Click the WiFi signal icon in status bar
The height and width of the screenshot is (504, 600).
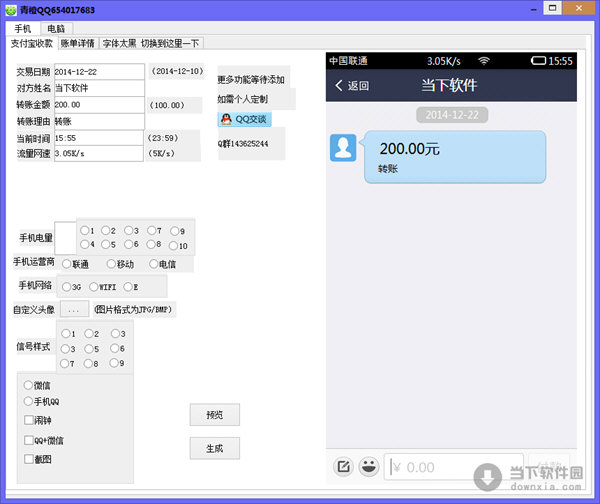(x=484, y=61)
